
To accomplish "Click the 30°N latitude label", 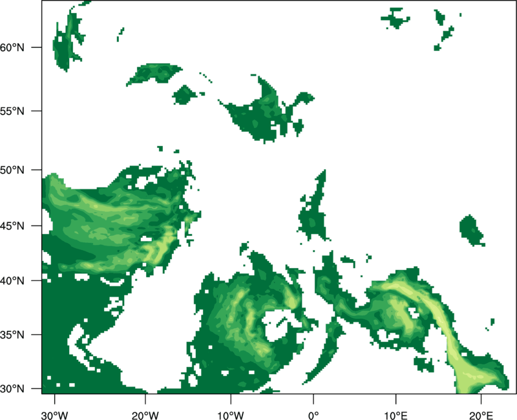I will (x=12, y=389).
